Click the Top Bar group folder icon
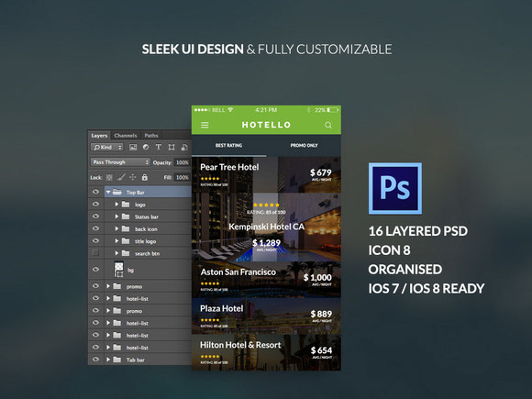Screen dimensions: 532x399 point(117,192)
